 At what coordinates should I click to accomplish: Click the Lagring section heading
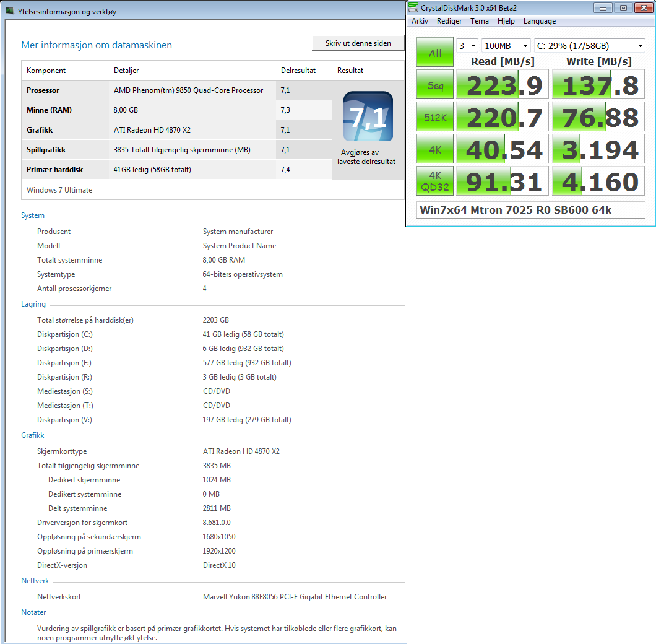(33, 305)
